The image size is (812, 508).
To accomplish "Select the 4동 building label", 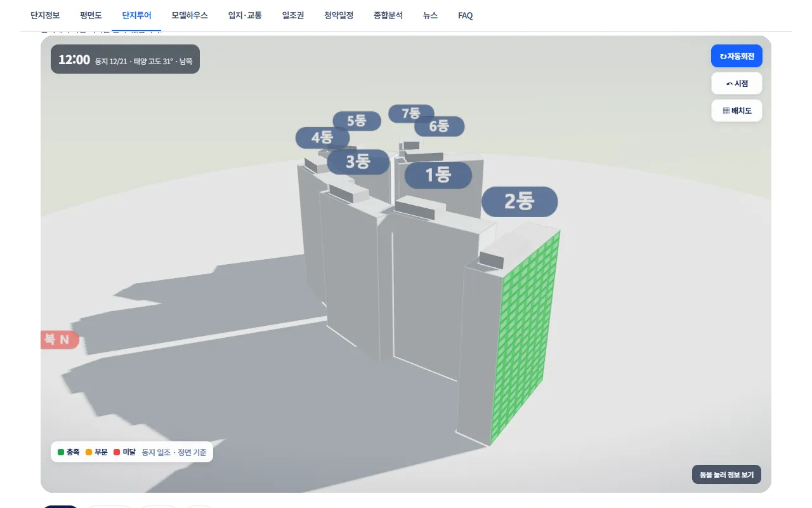I will tap(322, 137).
